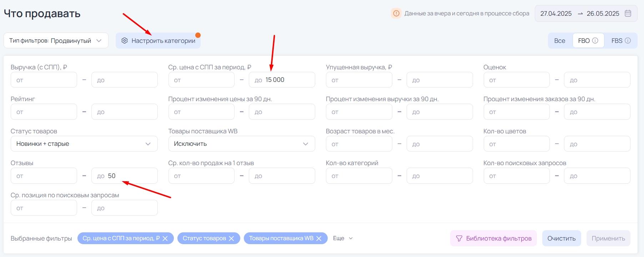The image size is (644, 257).
Task: Switch to the FBO tab
Action: click(x=588, y=41)
